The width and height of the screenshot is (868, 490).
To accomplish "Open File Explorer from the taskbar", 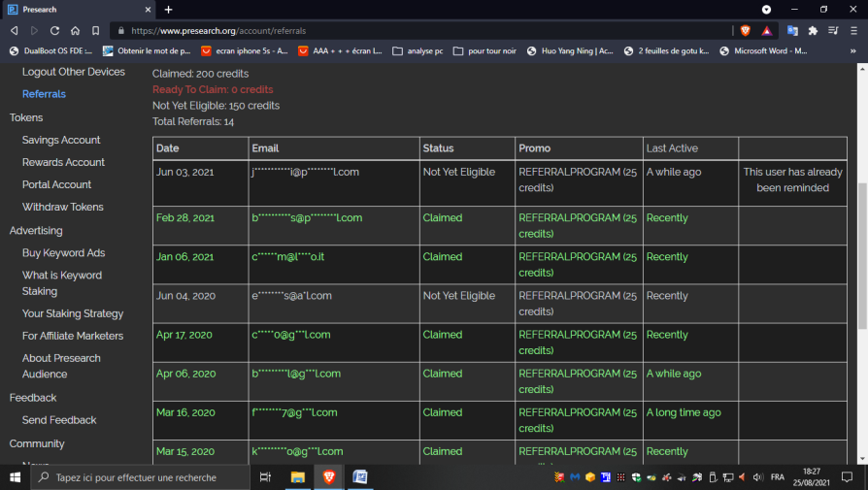I will tap(298, 477).
